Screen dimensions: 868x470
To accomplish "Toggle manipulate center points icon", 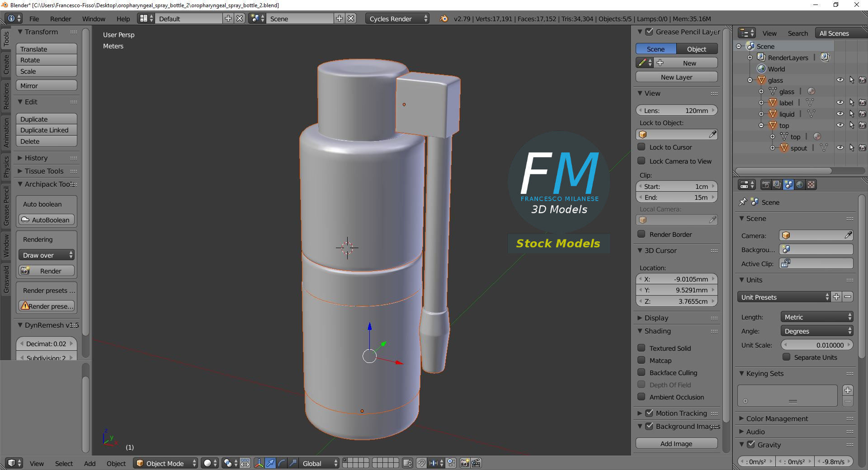I will [245, 463].
